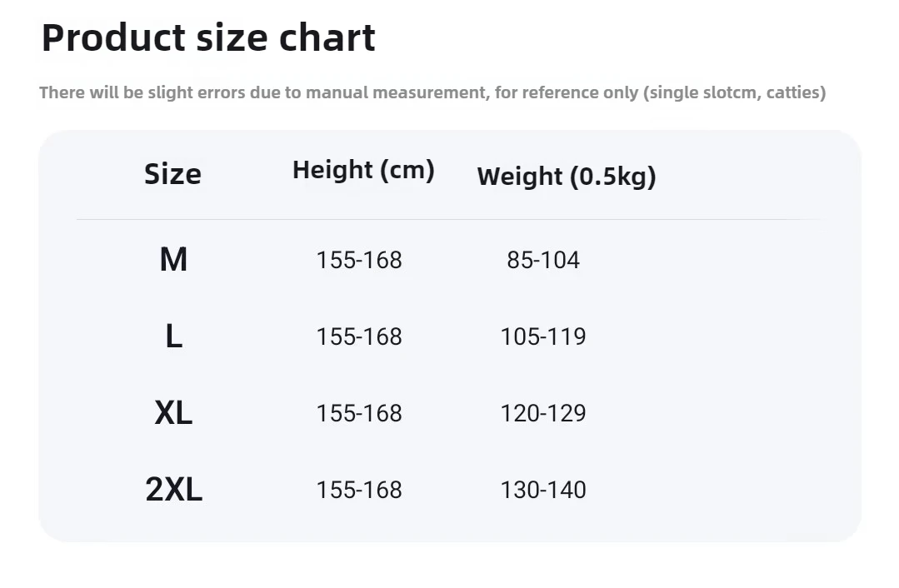Click 'for reference only' in the note
Screen dimensions: 899x588
click(566, 92)
